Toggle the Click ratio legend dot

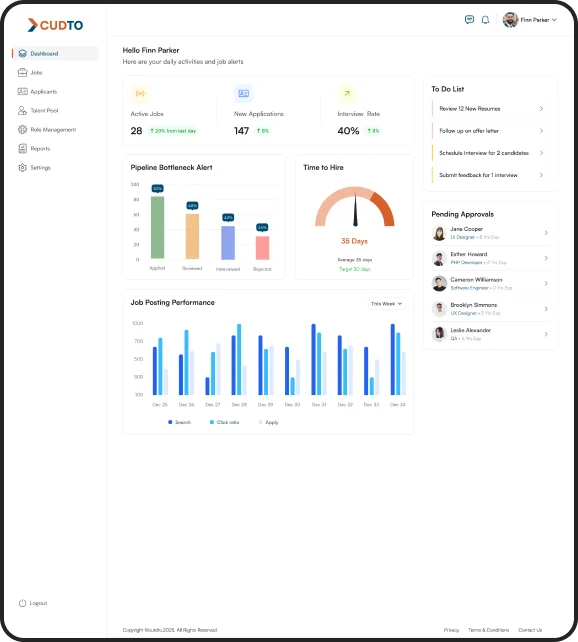pos(212,422)
